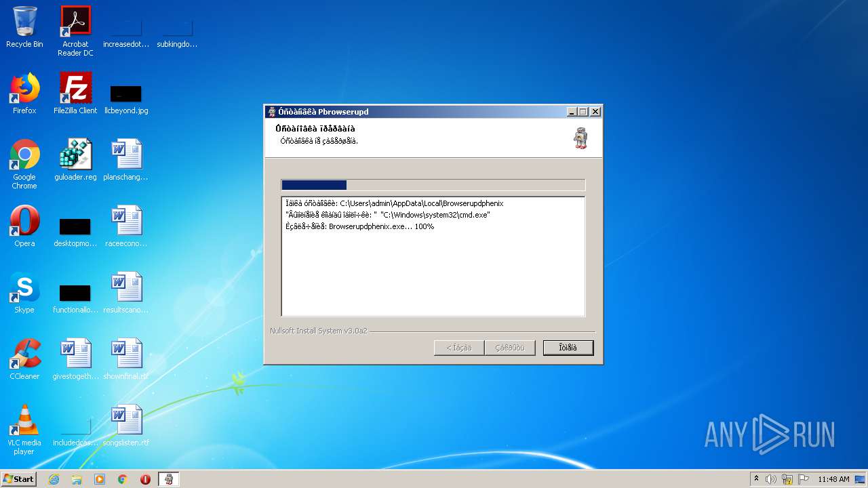Viewport: 868px width, 488px height.
Task: Click the disabled middle installer button
Action: point(509,348)
